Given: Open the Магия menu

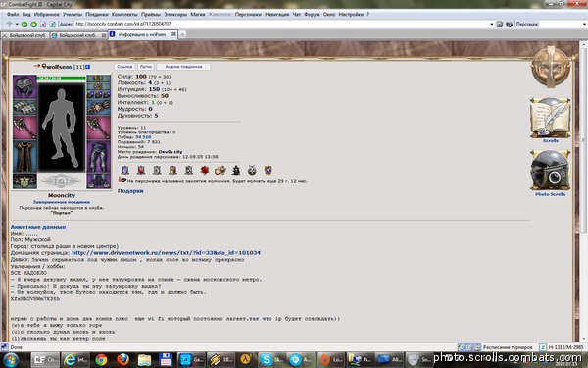Looking at the screenshot, I should pos(198,15).
